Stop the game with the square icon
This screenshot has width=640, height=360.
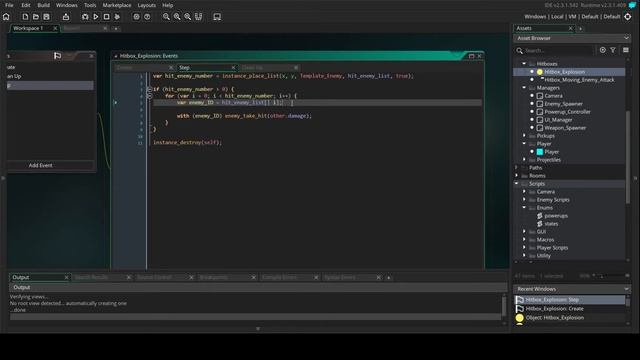(x=107, y=17)
